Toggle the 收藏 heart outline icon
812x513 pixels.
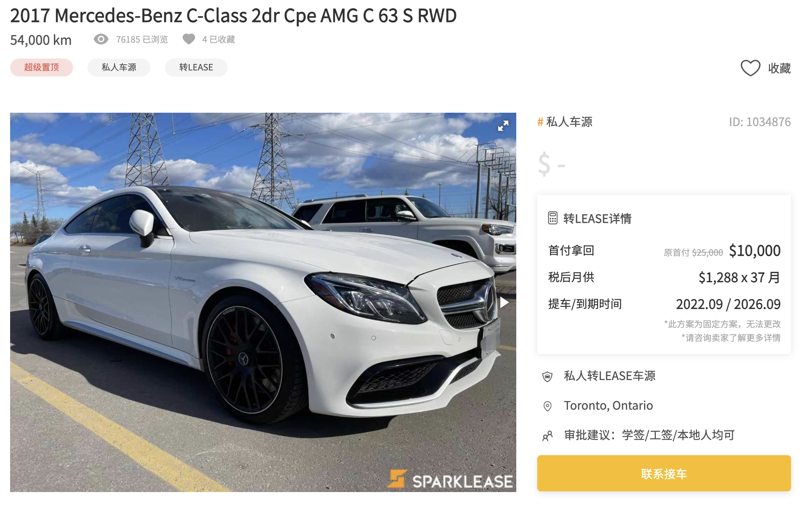(x=751, y=68)
